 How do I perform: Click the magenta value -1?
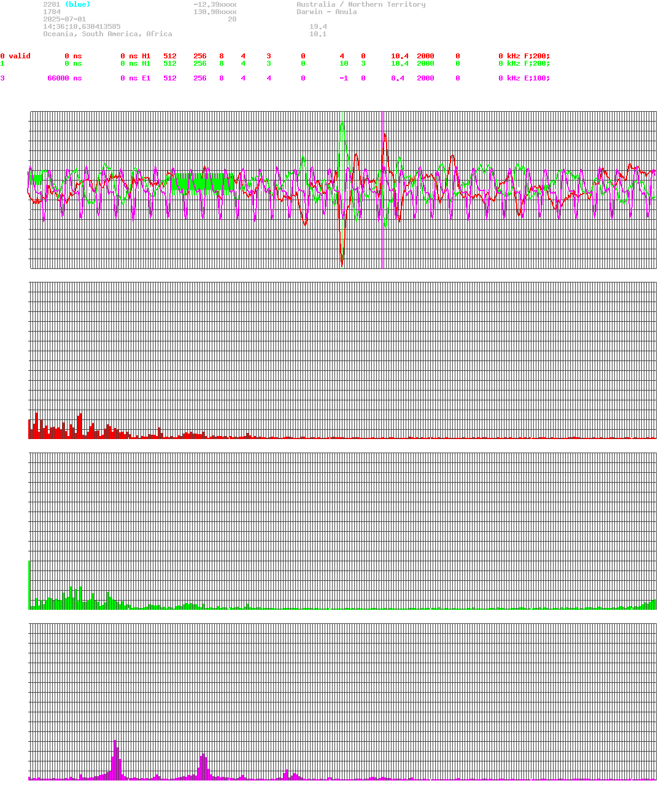click(344, 78)
